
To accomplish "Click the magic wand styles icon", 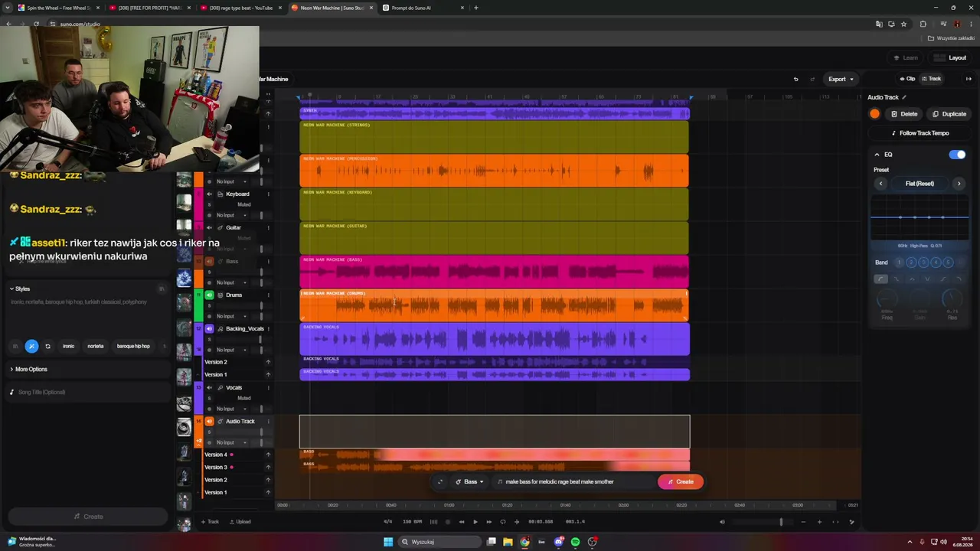I will click(x=31, y=346).
